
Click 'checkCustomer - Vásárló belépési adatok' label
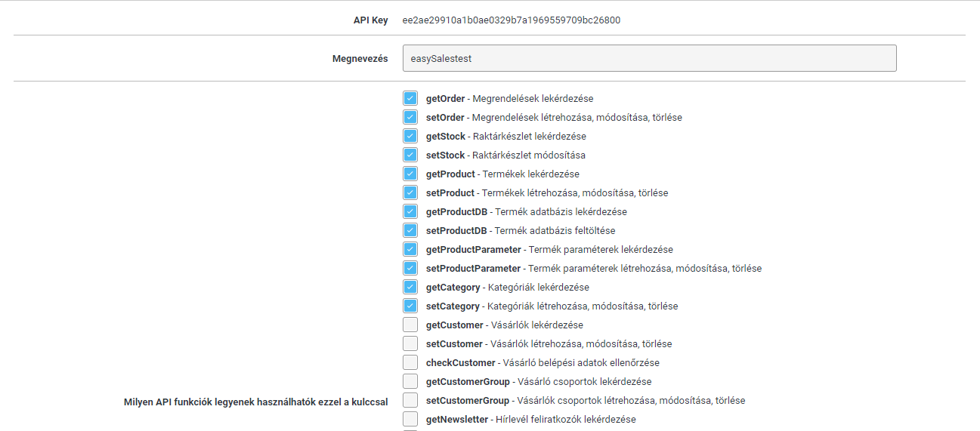(x=543, y=363)
